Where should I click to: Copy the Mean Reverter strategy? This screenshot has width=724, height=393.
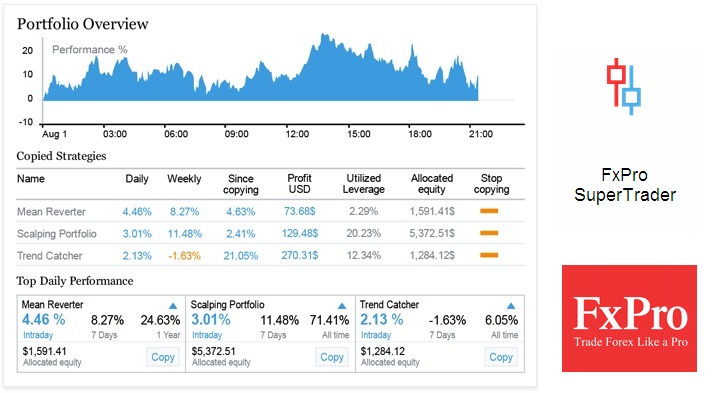[163, 357]
